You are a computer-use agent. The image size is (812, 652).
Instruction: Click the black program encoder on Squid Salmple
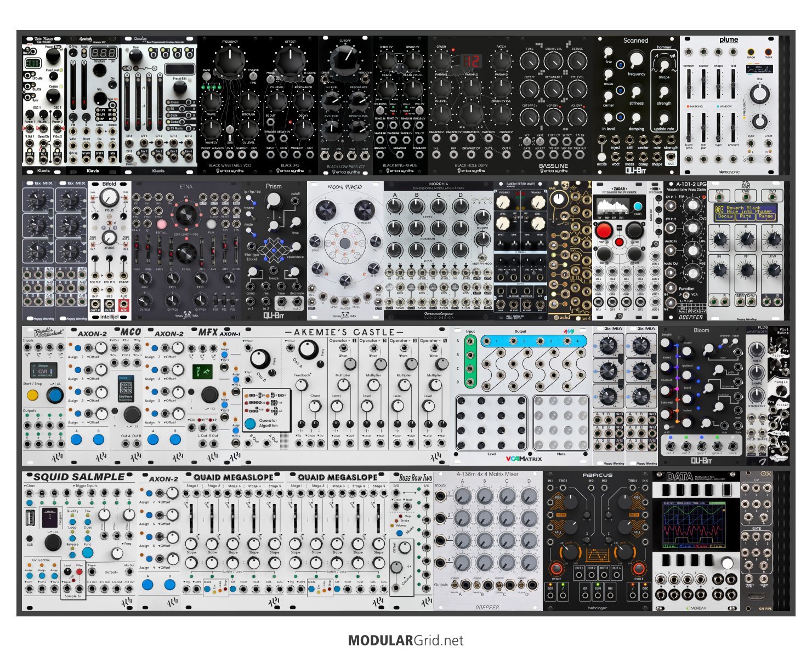coord(53,542)
